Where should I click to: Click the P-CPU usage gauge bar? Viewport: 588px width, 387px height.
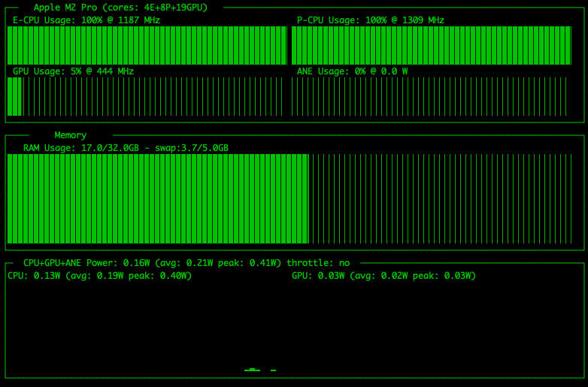point(432,45)
